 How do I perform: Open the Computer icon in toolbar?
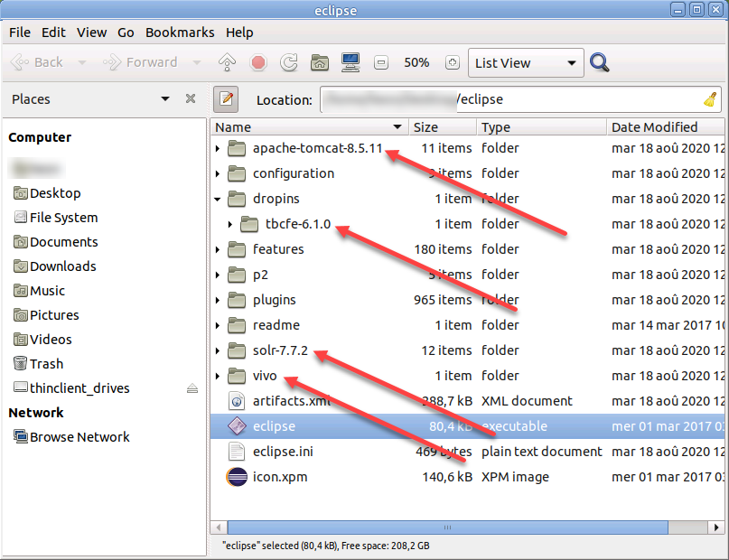[x=350, y=62]
